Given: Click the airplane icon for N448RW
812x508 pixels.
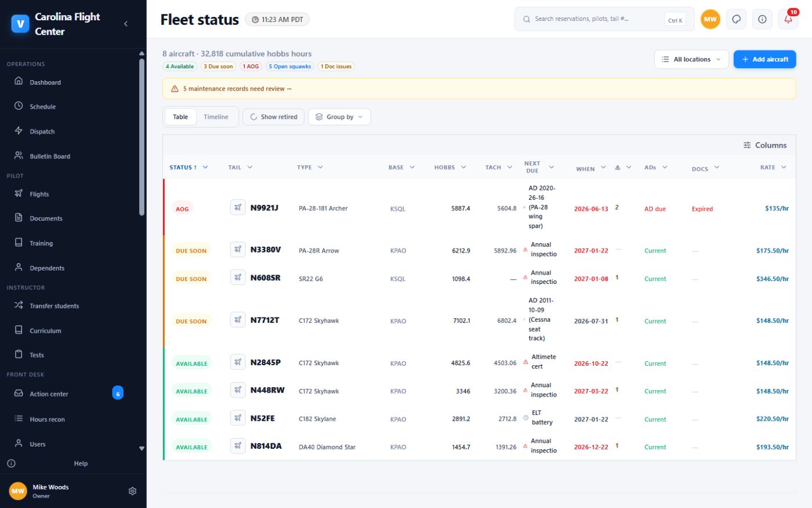Looking at the screenshot, I should point(238,391).
